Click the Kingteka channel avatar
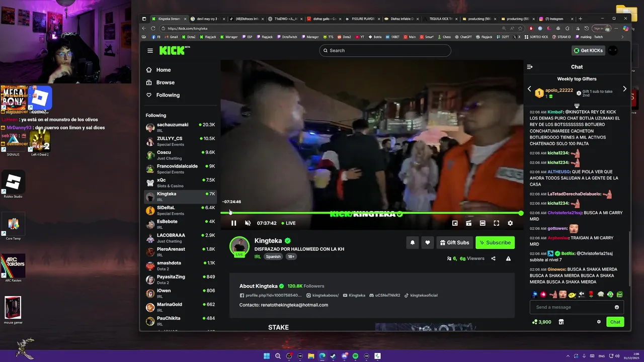The image size is (644, 362). 239,246
